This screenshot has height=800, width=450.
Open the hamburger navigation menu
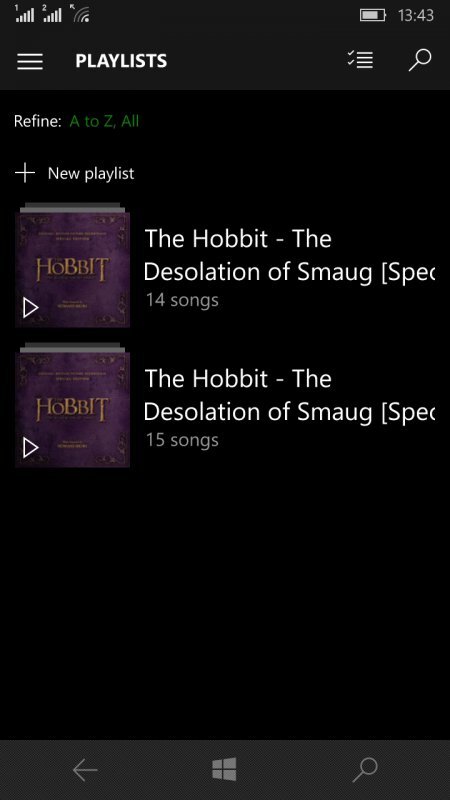coord(30,61)
